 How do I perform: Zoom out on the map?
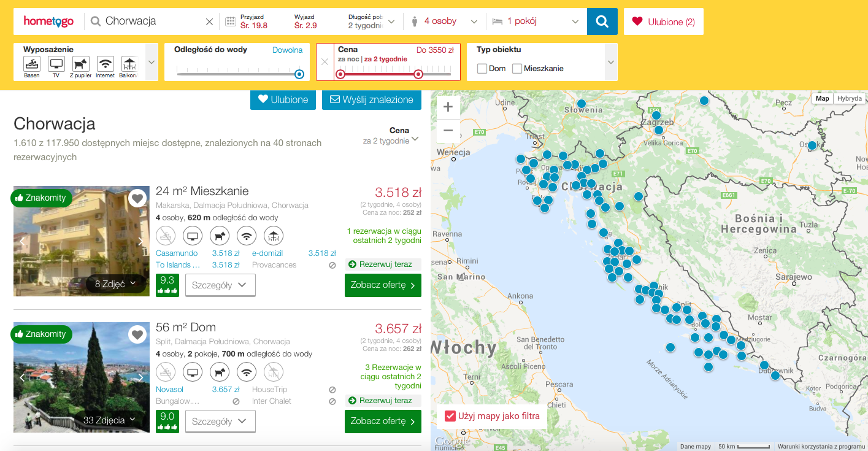coord(448,130)
